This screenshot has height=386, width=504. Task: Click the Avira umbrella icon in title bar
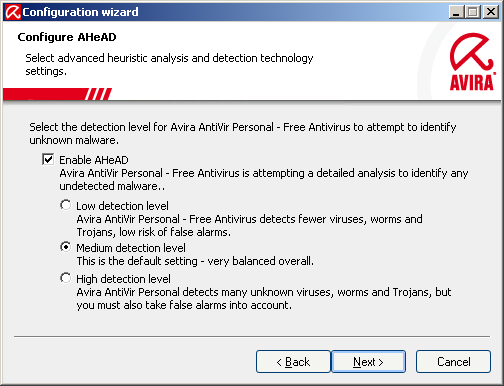pos(13,12)
